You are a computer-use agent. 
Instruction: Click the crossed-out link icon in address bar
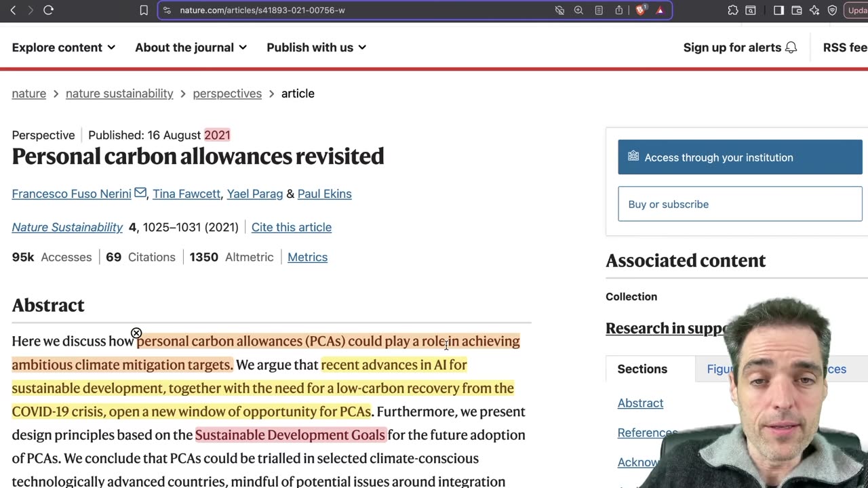pos(559,10)
